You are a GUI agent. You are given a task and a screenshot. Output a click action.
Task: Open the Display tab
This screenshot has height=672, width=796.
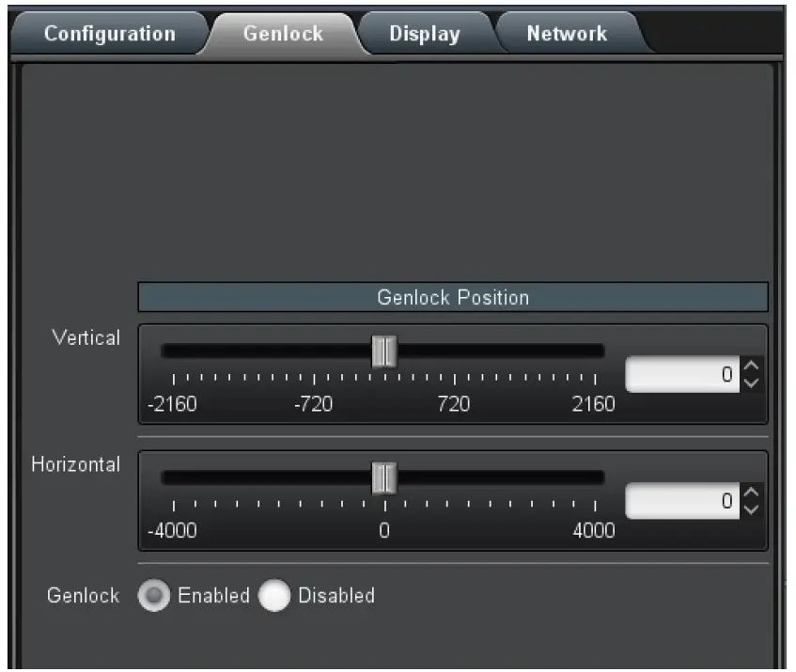click(x=425, y=34)
